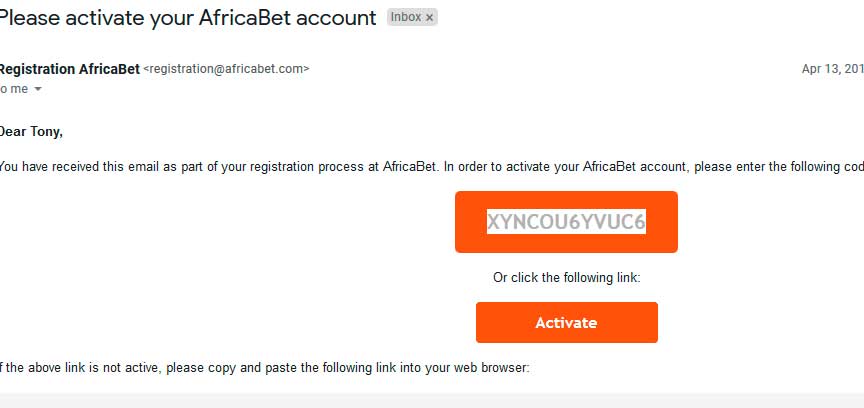Viewport: 864px width, 408px height.
Task: Click the orange Activate button
Action: [x=566, y=323]
